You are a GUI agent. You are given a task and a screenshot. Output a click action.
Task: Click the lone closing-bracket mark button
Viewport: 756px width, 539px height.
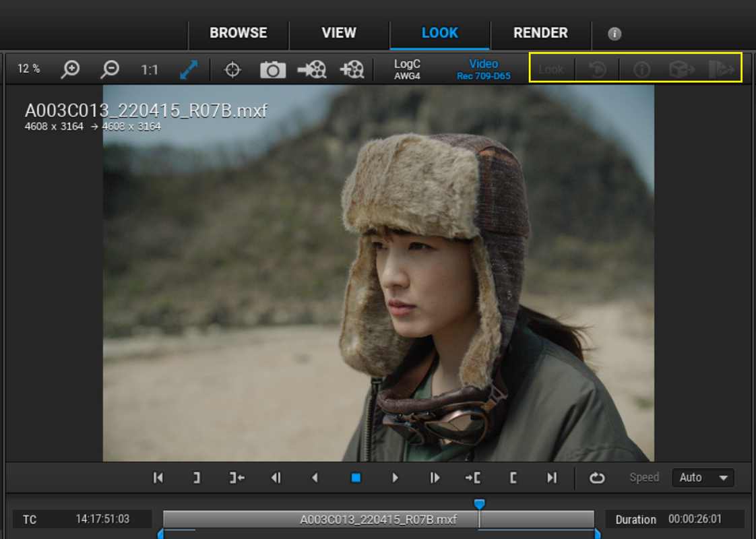[197, 478]
